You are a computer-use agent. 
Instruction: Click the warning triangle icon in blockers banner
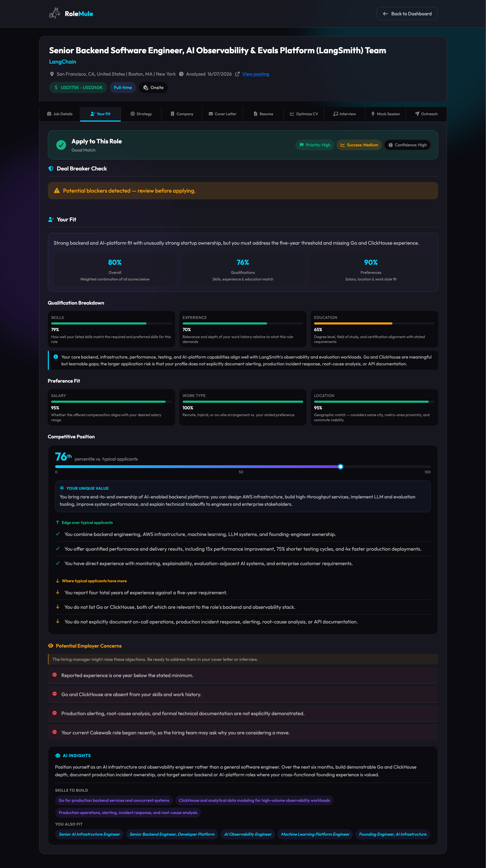57,191
